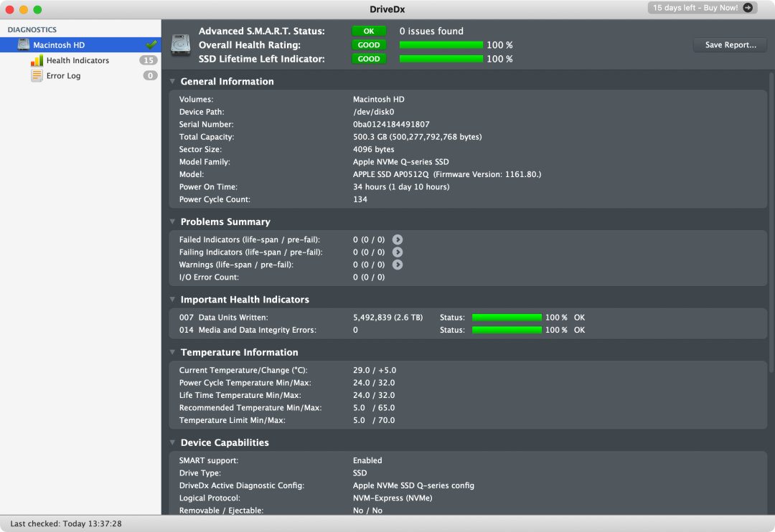Click the Health Indicators count badge 15
Screen dimensions: 775x532
click(149, 60)
